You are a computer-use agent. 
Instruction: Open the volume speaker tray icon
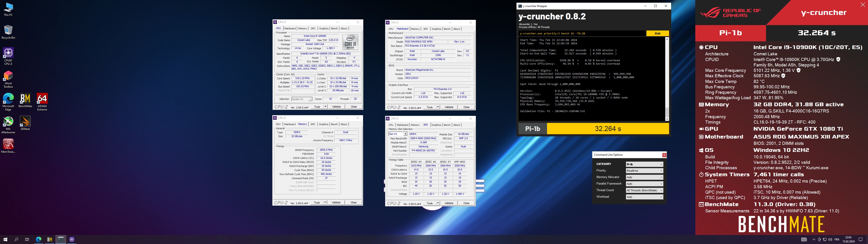830,240
